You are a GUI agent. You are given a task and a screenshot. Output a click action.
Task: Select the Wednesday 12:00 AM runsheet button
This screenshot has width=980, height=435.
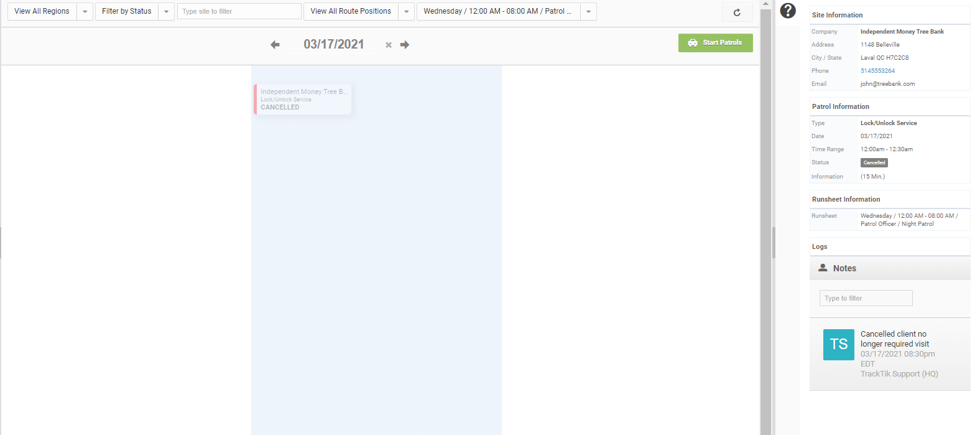tap(498, 12)
